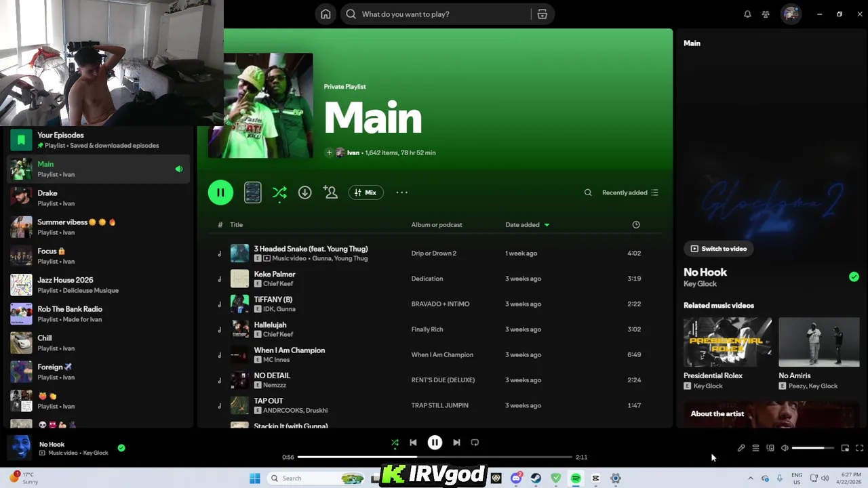Skip to next track
The width and height of the screenshot is (868, 488).
456,443
